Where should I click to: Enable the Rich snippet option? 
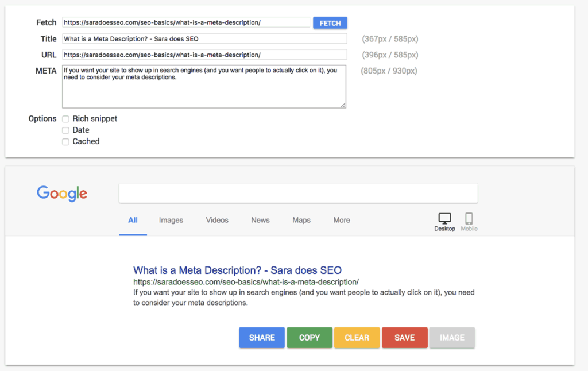tap(65, 119)
